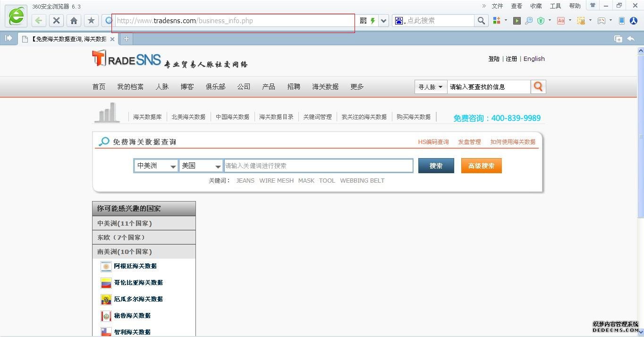Click the keyword search input field
644x337 pixels.
pos(318,166)
